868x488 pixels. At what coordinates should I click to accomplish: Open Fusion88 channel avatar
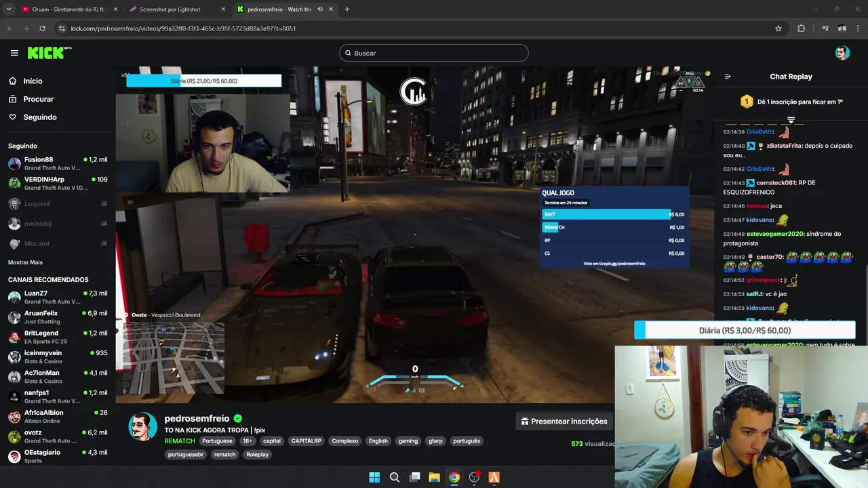[x=14, y=163]
